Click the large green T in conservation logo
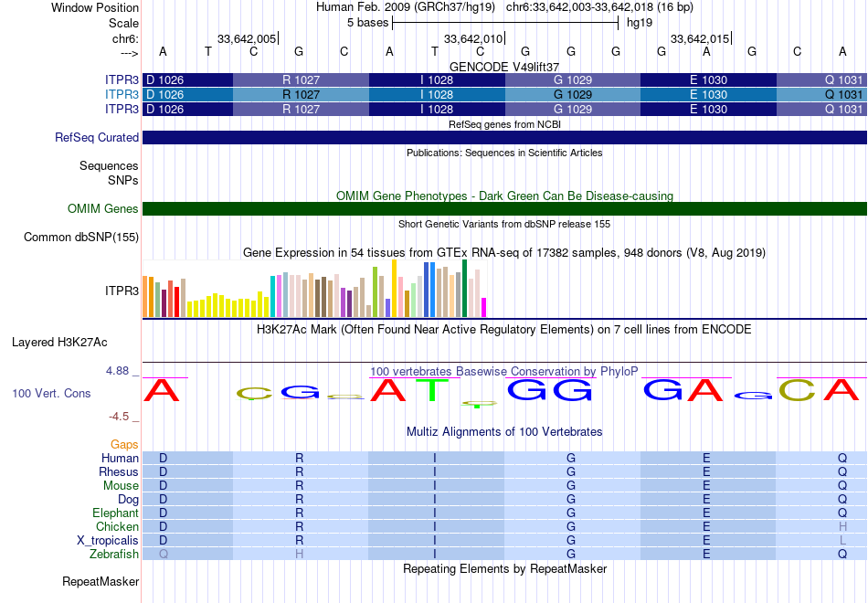Viewport: 868px width, 603px height. click(432, 390)
